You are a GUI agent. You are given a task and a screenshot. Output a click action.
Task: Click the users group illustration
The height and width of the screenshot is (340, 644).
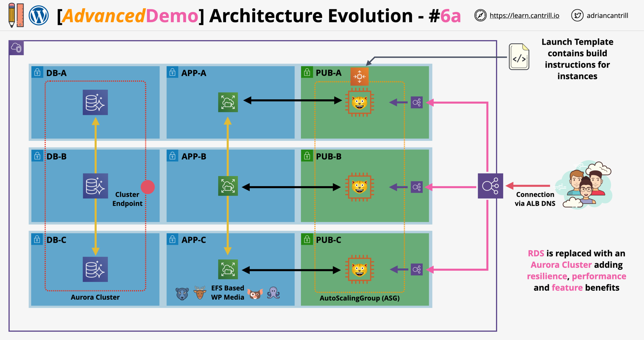[586, 185]
